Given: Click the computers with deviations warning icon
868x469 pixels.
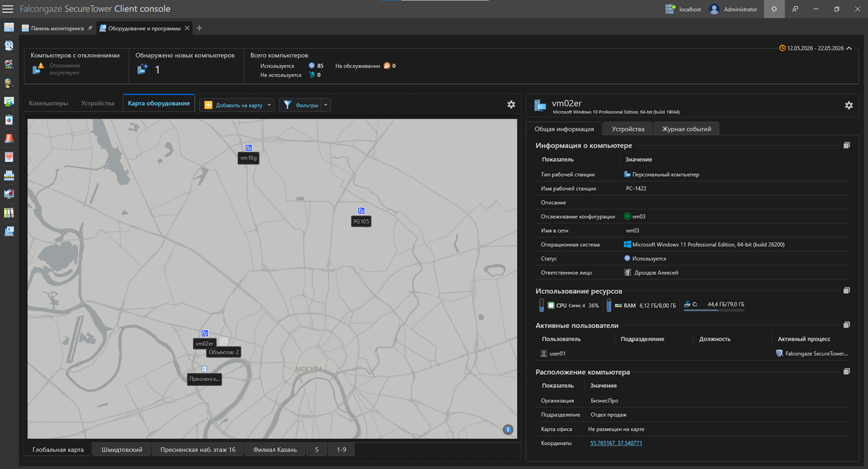Looking at the screenshot, I should tap(38, 68).
